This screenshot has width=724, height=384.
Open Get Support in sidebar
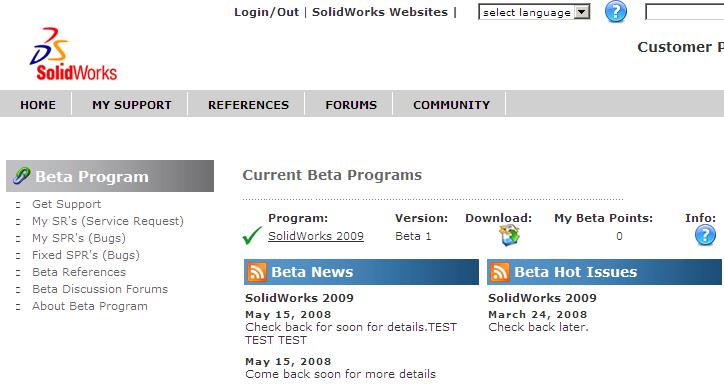[x=66, y=204]
